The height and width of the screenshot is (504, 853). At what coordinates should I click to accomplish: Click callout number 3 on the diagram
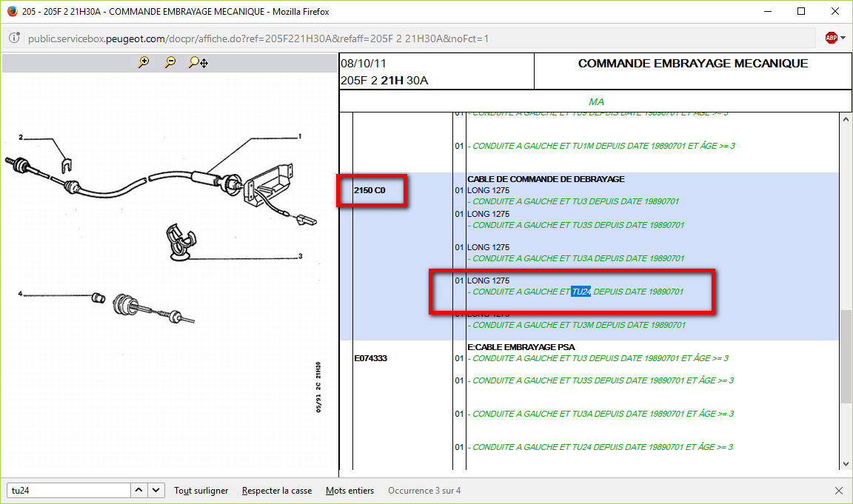click(301, 256)
